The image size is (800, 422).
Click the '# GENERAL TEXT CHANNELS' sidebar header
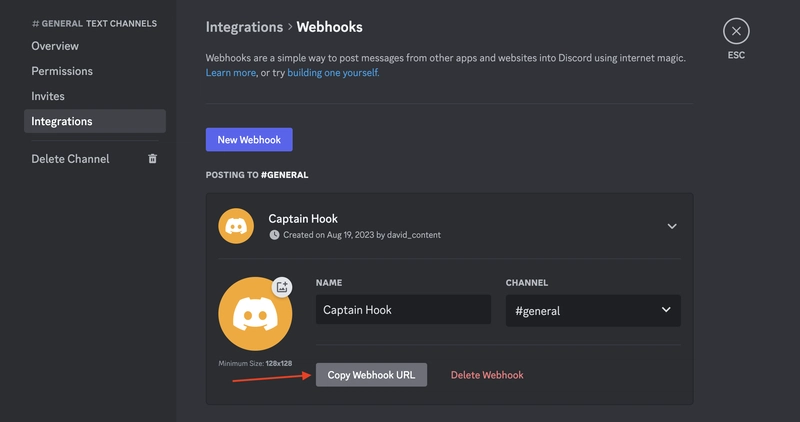coord(94,23)
